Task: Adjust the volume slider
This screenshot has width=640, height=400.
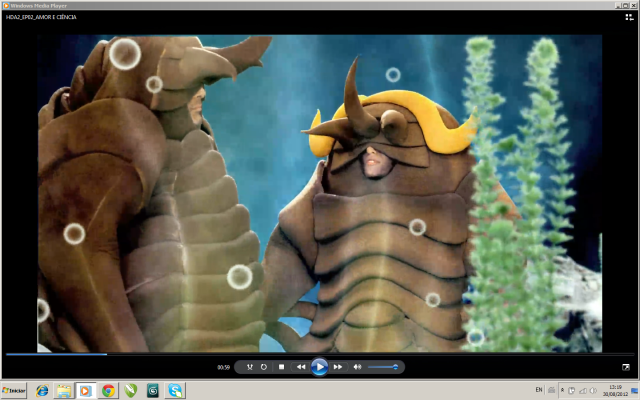Action: pyautogui.click(x=384, y=367)
